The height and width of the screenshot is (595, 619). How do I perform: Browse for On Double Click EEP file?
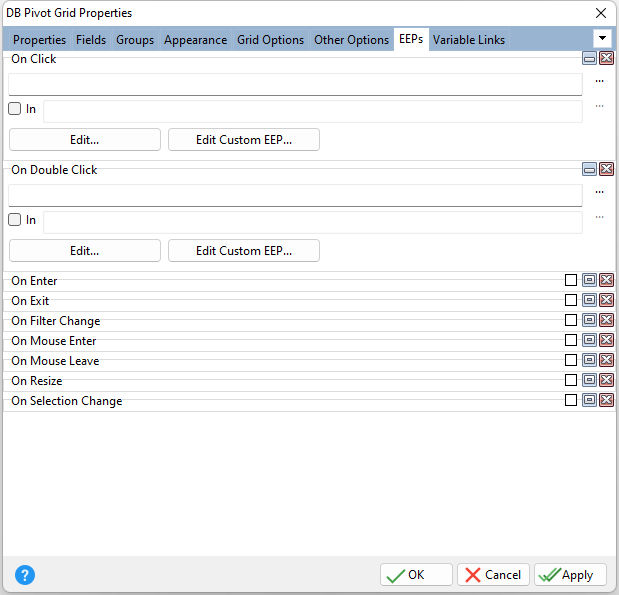point(600,192)
